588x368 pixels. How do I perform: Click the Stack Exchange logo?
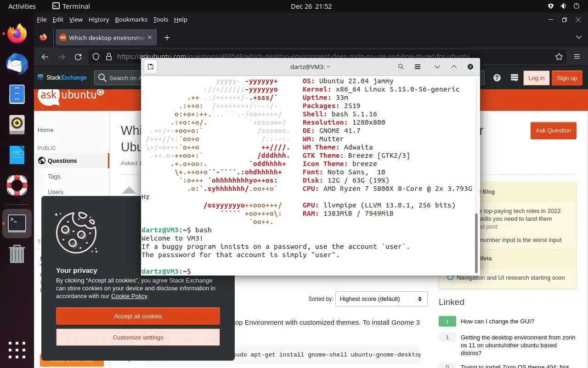click(x=62, y=78)
